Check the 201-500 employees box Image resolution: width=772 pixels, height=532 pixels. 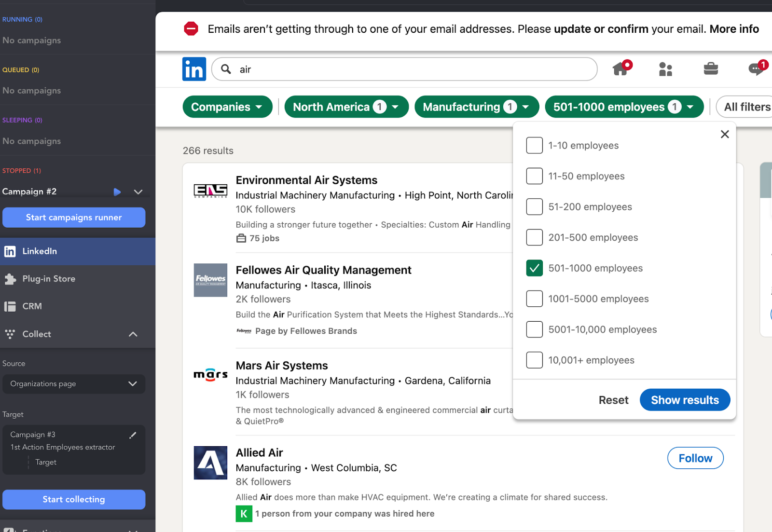(x=534, y=237)
